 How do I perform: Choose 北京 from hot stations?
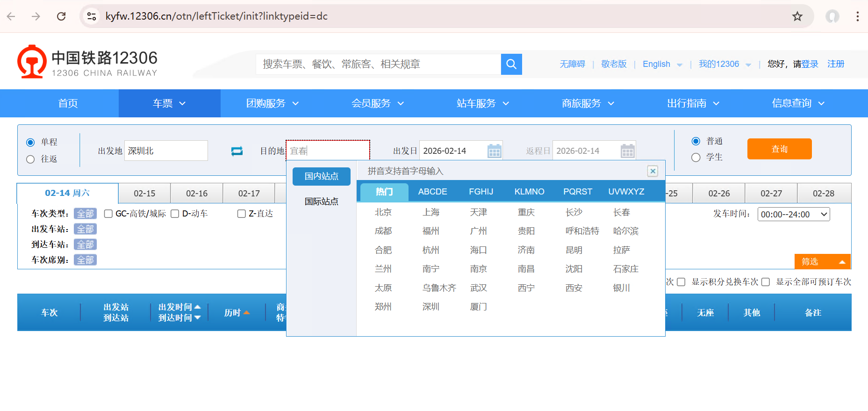coord(383,212)
